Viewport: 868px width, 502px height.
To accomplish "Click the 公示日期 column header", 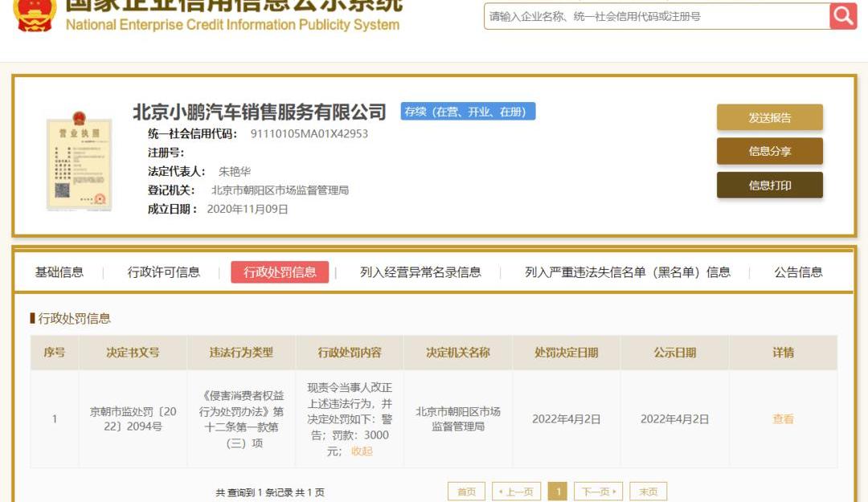I will [675, 353].
